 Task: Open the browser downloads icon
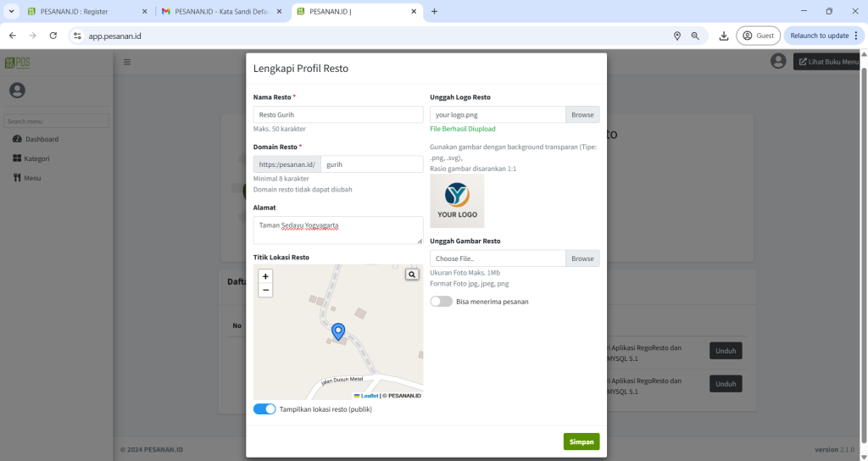pyautogui.click(x=724, y=36)
